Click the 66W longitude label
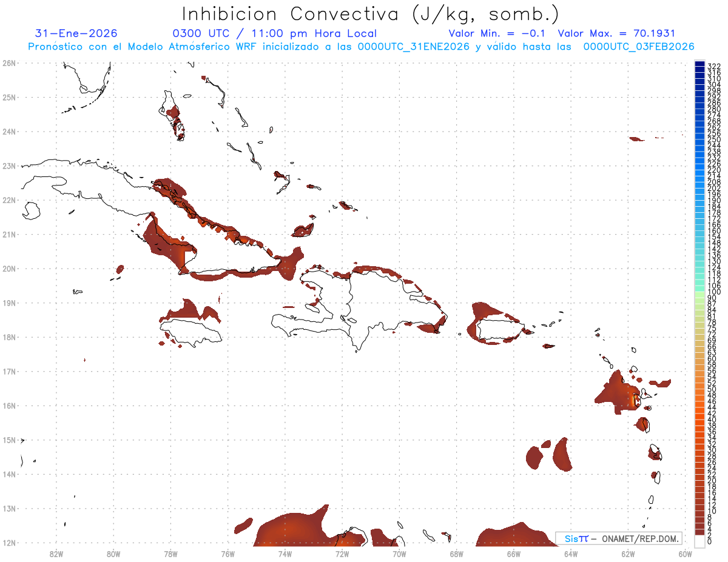The image size is (728, 562). click(514, 553)
